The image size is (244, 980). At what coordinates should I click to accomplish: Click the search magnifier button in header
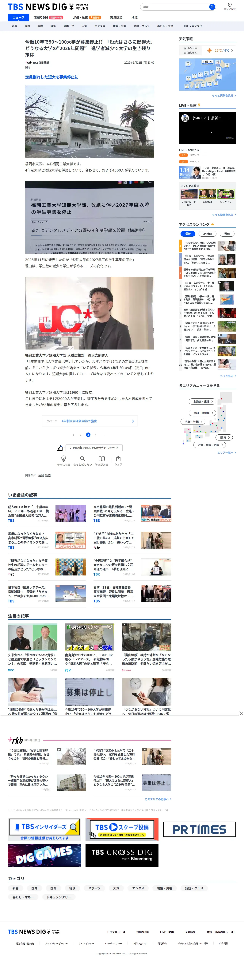click(x=212, y=7)
